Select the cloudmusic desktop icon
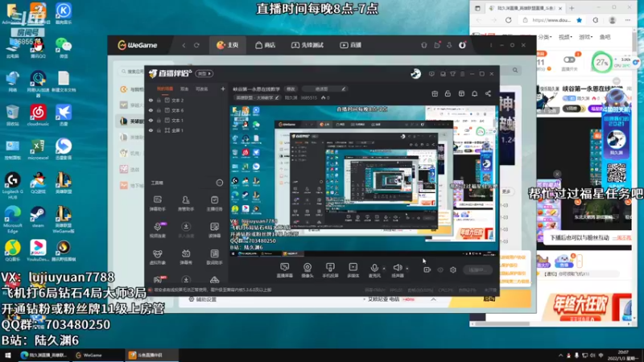 38,115
